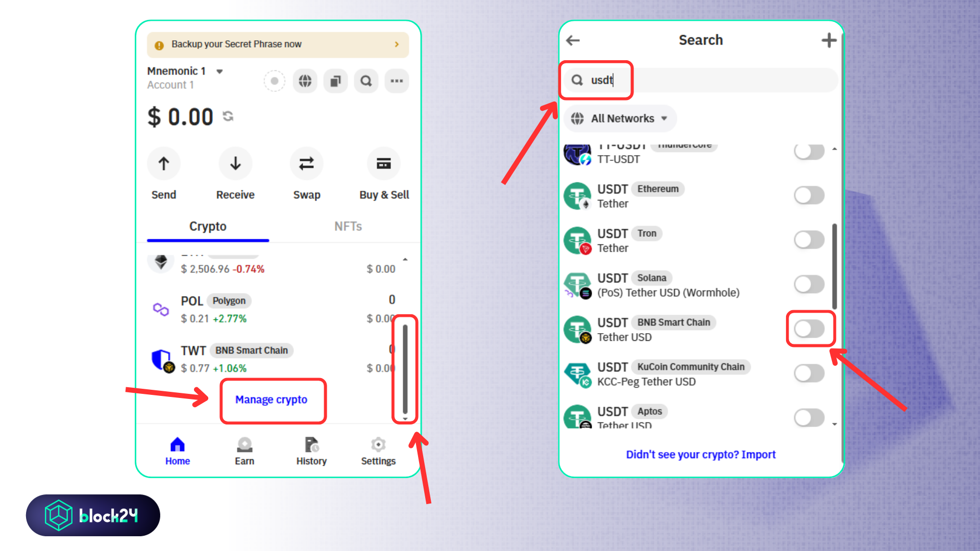980x551 pixels.
Task: Click the POL Polygon token icon
Action: click(x=161, y=309)
